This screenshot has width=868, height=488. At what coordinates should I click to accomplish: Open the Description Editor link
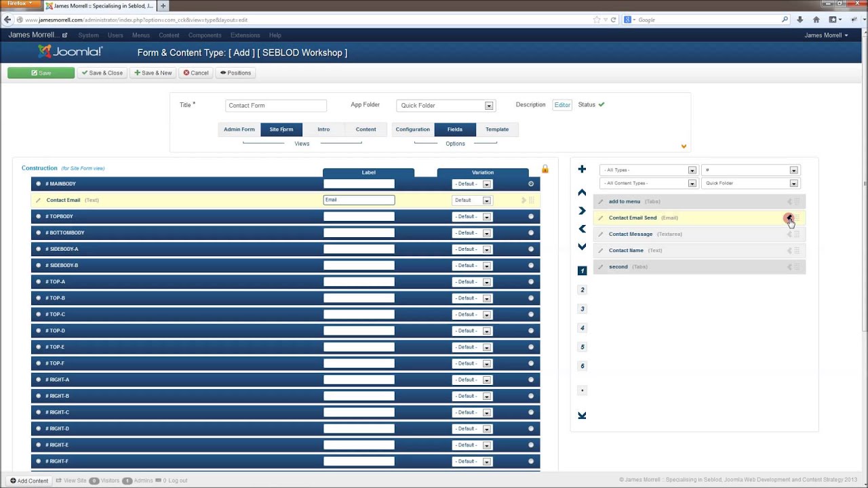[x=562, y=105]
